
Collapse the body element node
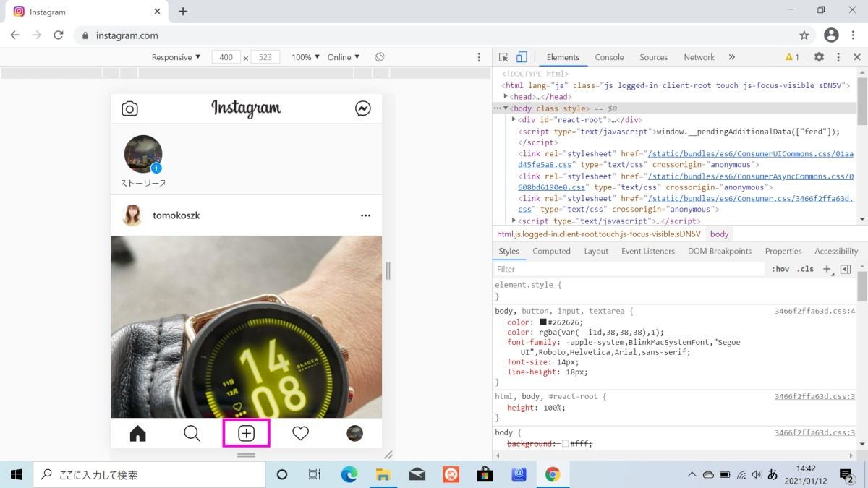click(506, 108)
